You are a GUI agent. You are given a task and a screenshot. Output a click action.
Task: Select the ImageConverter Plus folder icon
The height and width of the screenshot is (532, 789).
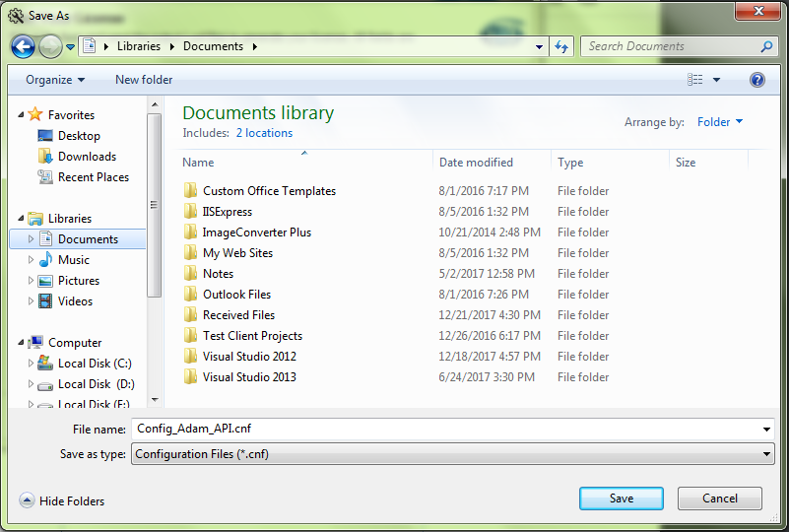pos(190,232)
